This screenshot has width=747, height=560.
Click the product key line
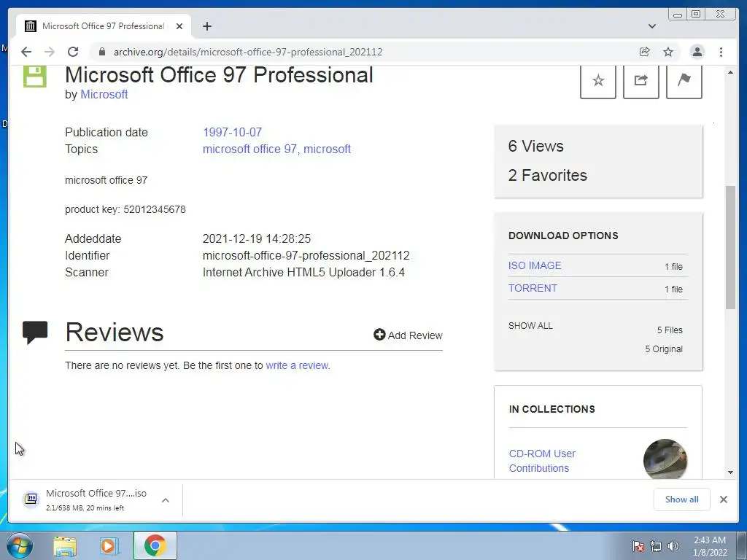point(125,209)
